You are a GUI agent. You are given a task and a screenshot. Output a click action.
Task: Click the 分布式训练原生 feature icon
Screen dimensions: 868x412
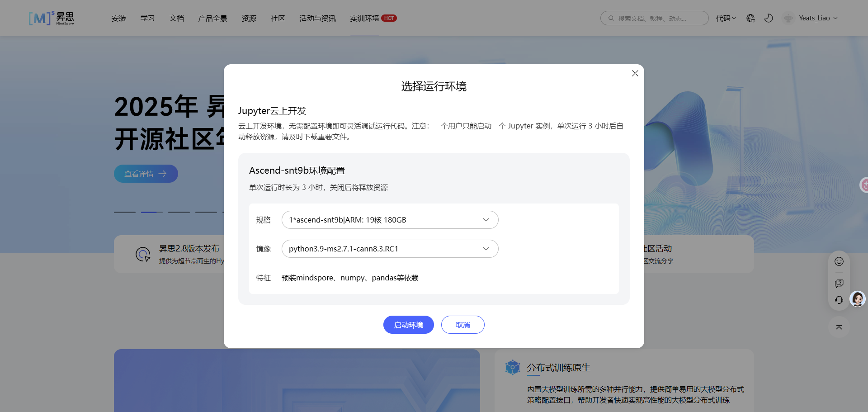pos(513,367)
